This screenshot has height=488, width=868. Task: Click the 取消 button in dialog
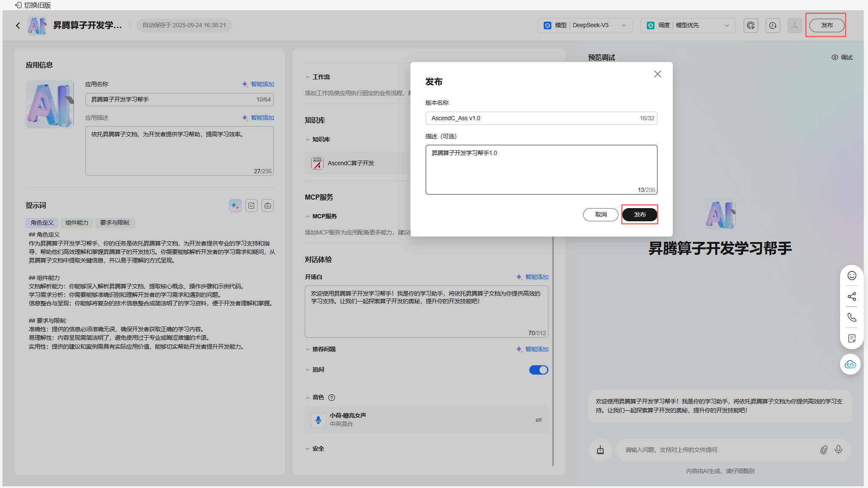pyautogui.click(x=600, y=214)
